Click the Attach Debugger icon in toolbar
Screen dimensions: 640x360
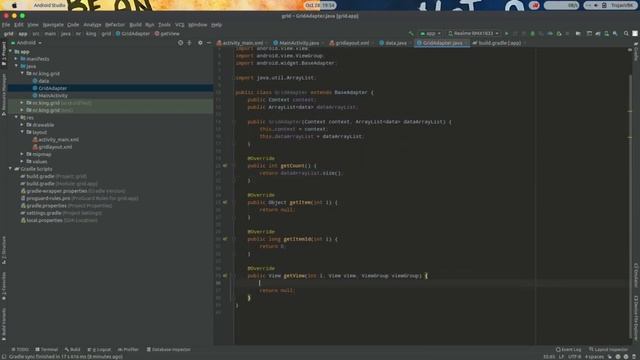point(559,33)
